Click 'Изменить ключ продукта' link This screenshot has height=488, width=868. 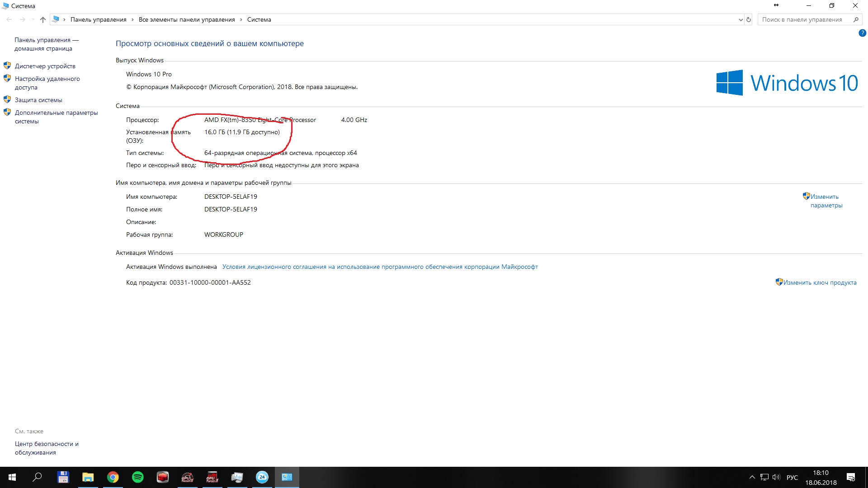(x=819, y=282)
